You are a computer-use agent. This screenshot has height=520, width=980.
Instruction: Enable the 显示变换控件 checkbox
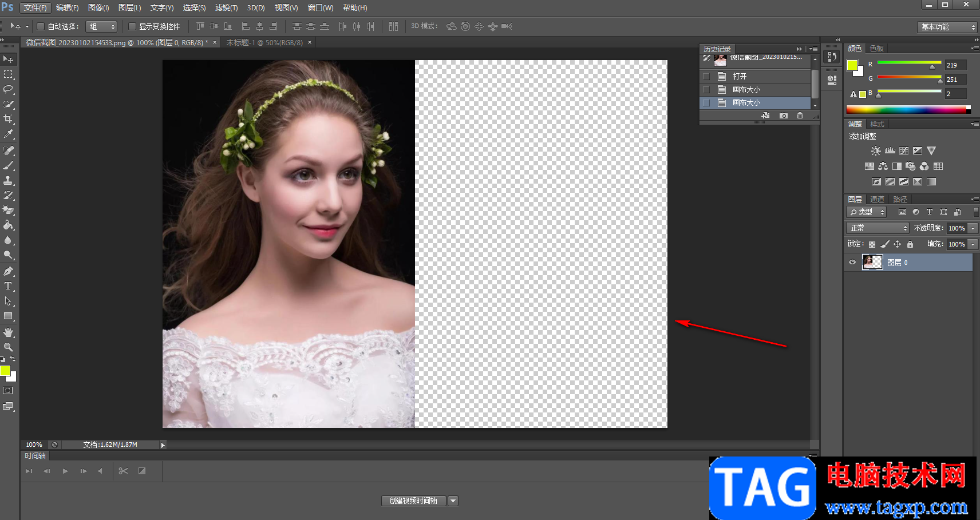(x=132, y=26)
